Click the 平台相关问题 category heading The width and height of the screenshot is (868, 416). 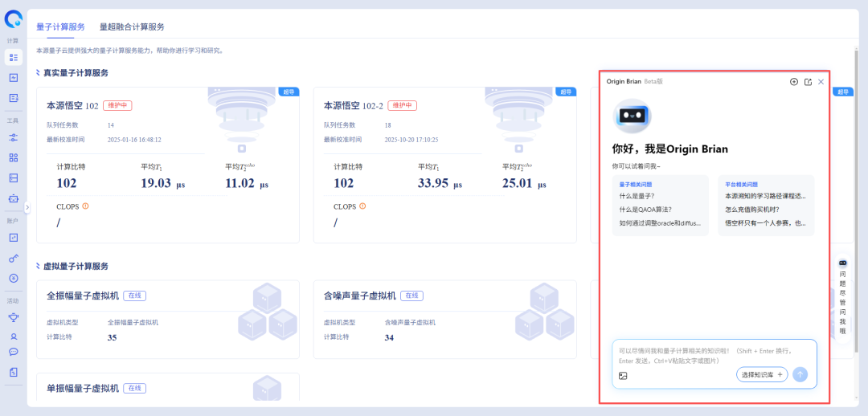tap(741, 184)
